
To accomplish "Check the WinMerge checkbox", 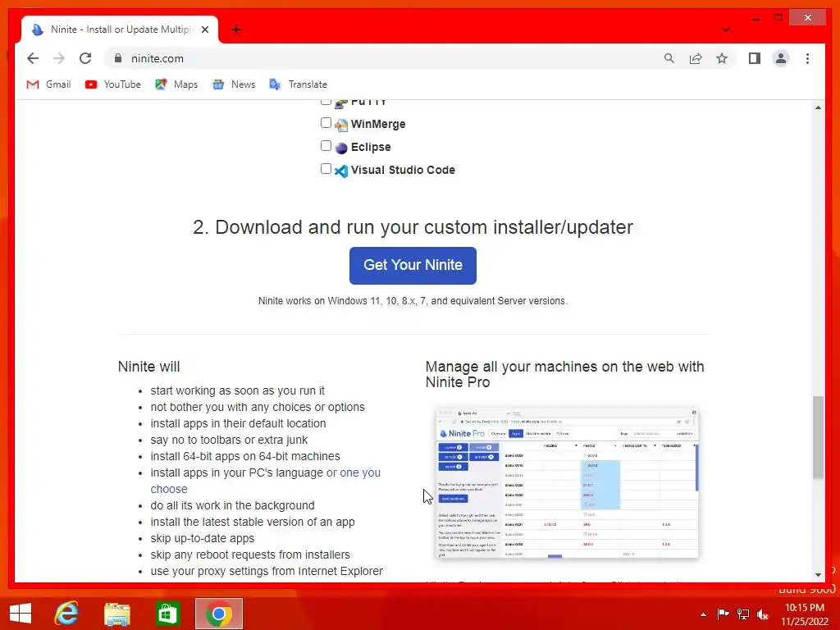I will 326,123.
